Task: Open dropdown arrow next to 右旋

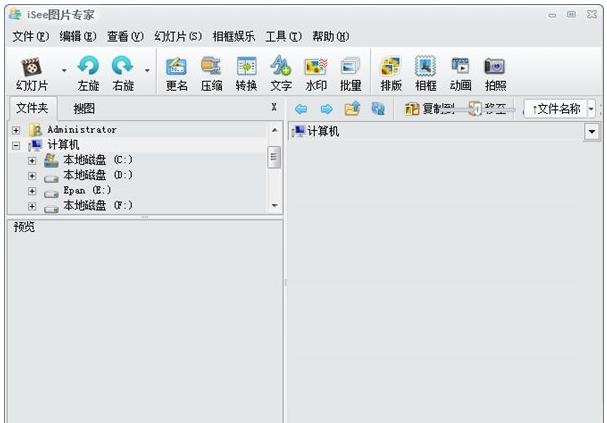Action: tap(147, 70)
